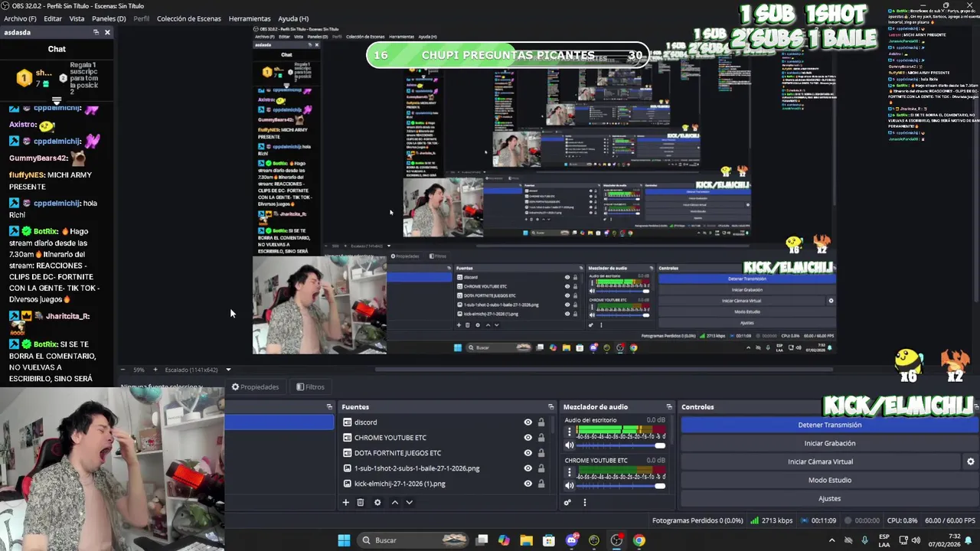Viewport: 980px width, 551px height.
Task: Click Iniciar Grabación button
Action: coord(829,443)
